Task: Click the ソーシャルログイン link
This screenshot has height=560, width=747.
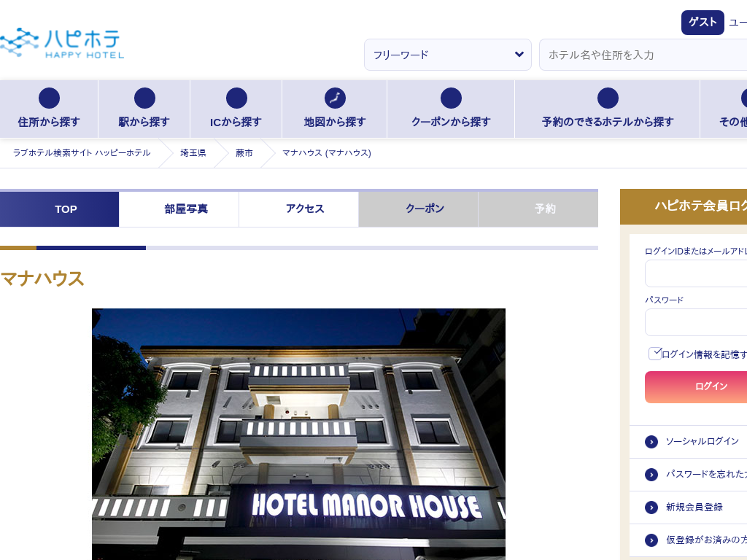Action: pyautogui.click(x=703, y=441)
